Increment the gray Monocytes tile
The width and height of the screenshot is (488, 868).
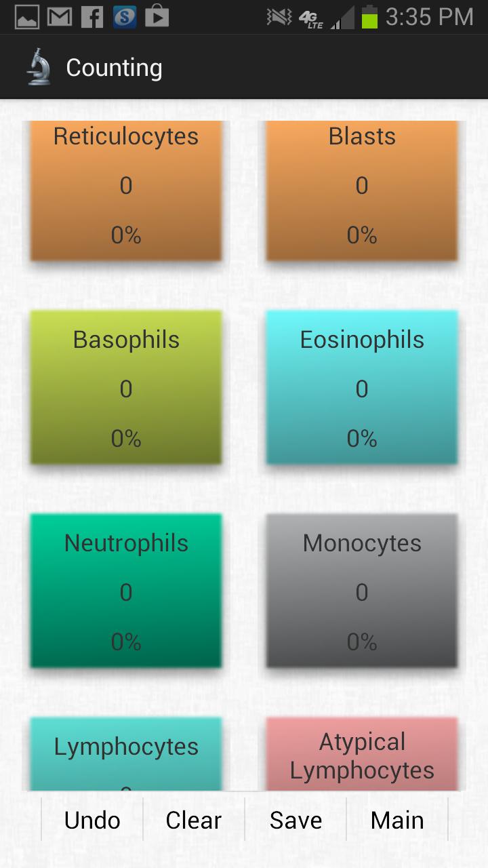pyautogui.click(x=362, y=591)
